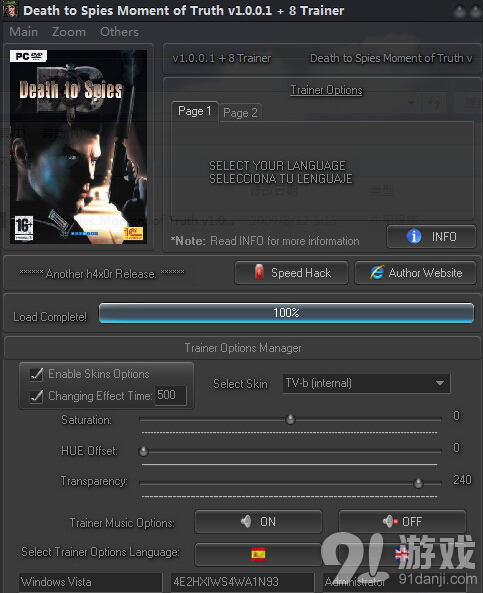Screen dimensions: 483x593
Task: Turn trainer music ON
Action: coord(258,522)
